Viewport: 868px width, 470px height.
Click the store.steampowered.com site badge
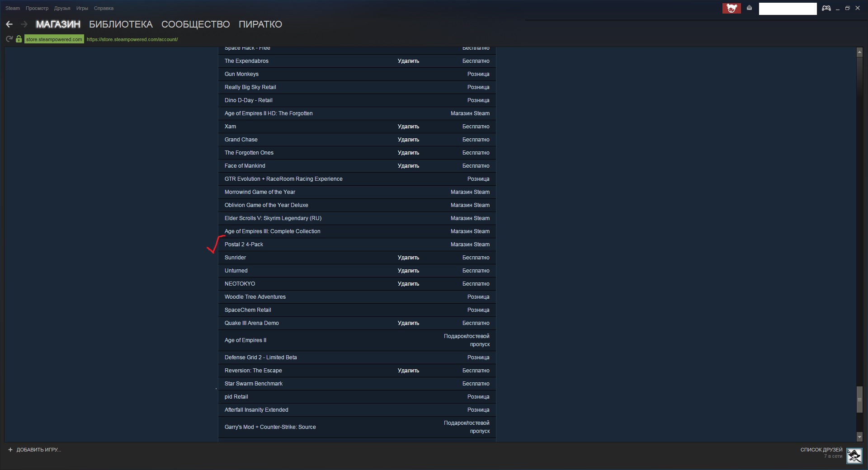54,39
